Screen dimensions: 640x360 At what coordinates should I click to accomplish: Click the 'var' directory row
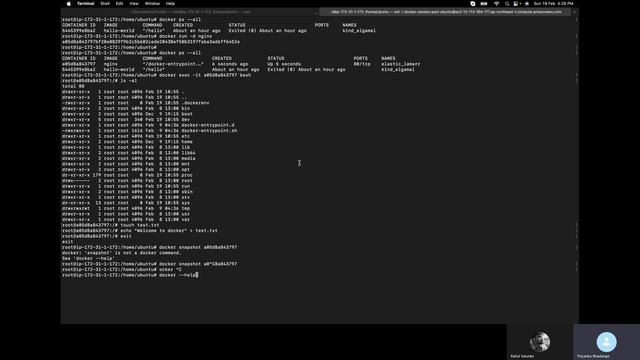click(126, 220)
